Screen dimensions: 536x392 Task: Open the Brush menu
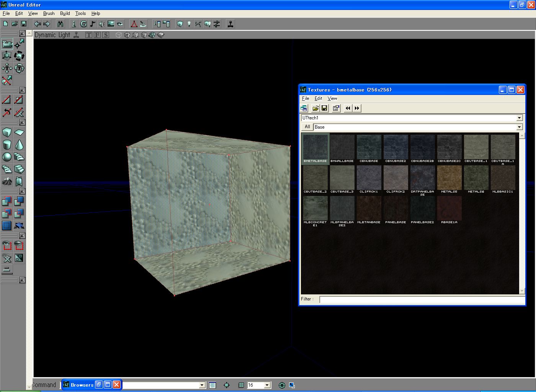(49, 13)
